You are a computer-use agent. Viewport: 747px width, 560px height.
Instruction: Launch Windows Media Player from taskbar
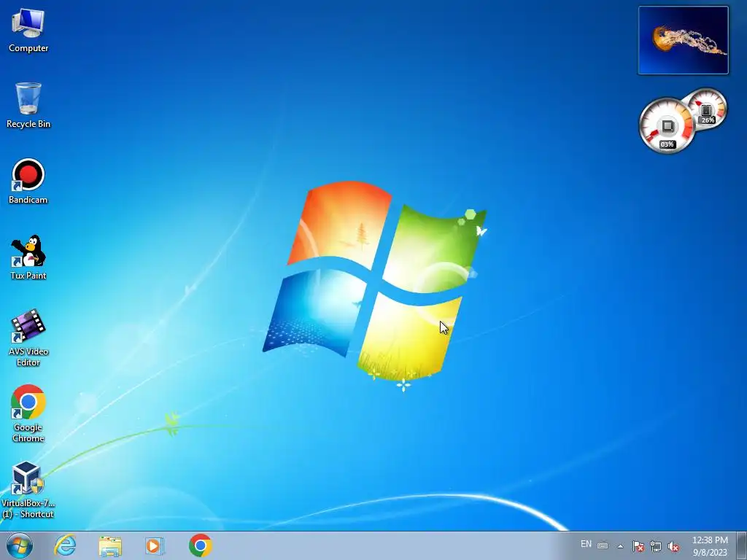[155, 545]
